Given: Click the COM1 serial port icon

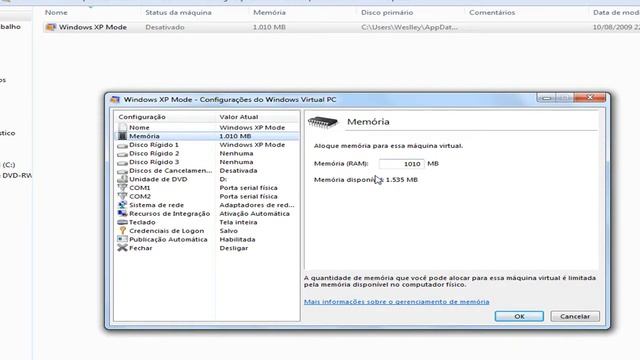Looking at the screenshot, I should tap(122, 188).
